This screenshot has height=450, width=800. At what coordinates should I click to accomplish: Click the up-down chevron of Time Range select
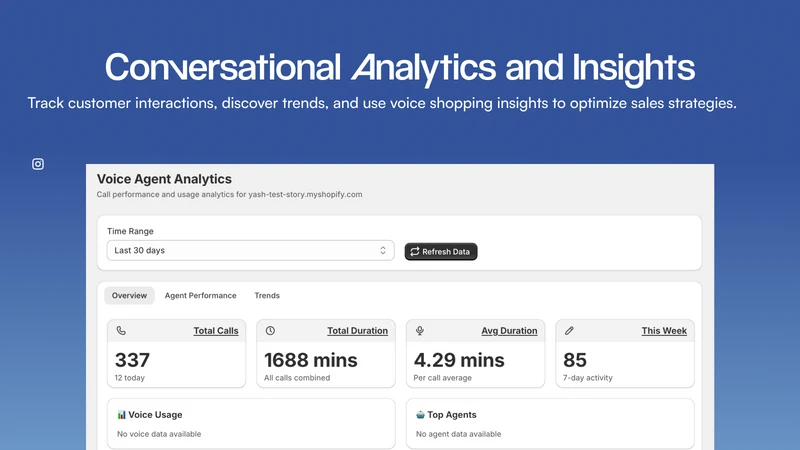click(x=383, y=251)
